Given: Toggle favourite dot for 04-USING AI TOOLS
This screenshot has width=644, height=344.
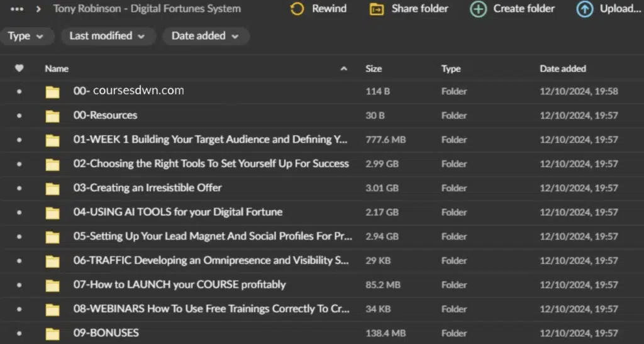Looking at the screenshot, I should click(19, 213).
